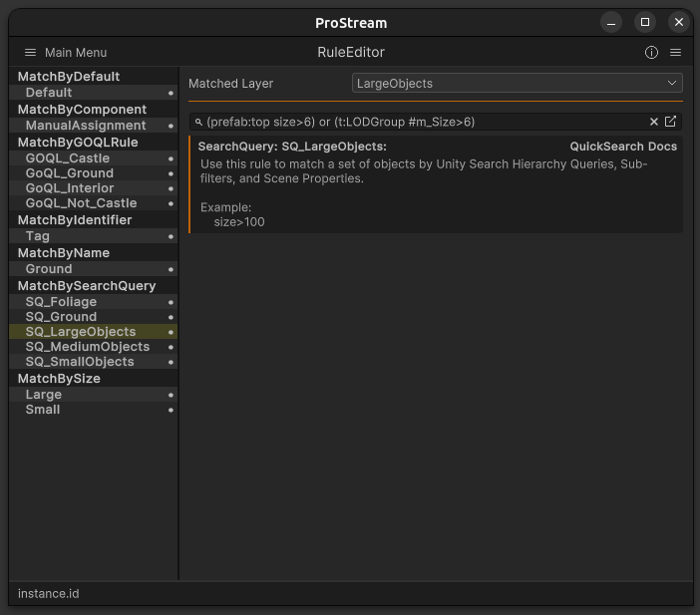
Task: Maximize the ProStream window
Action: 645,22
